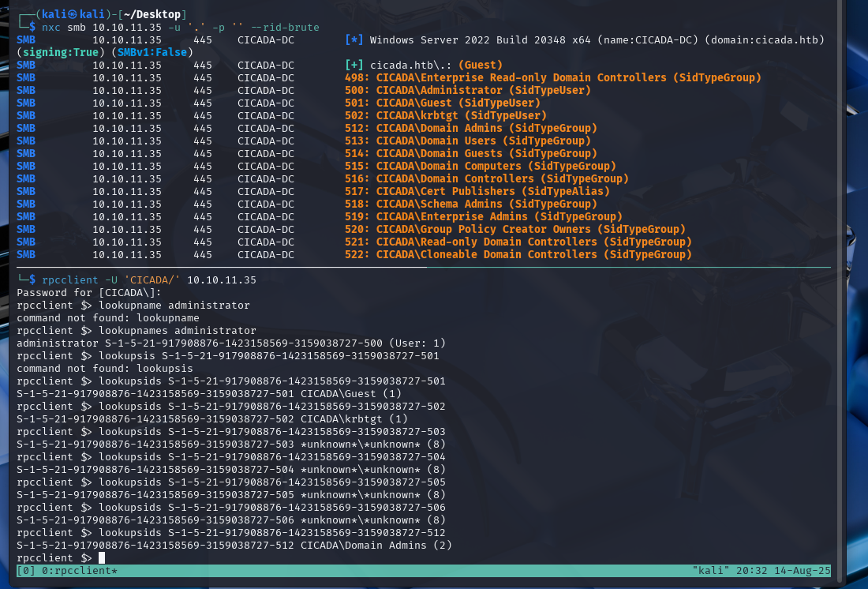868x589 pixels.
Task: Click the rpcclient -U 'CICADA/' command line
Action: (x=149, y=279)
